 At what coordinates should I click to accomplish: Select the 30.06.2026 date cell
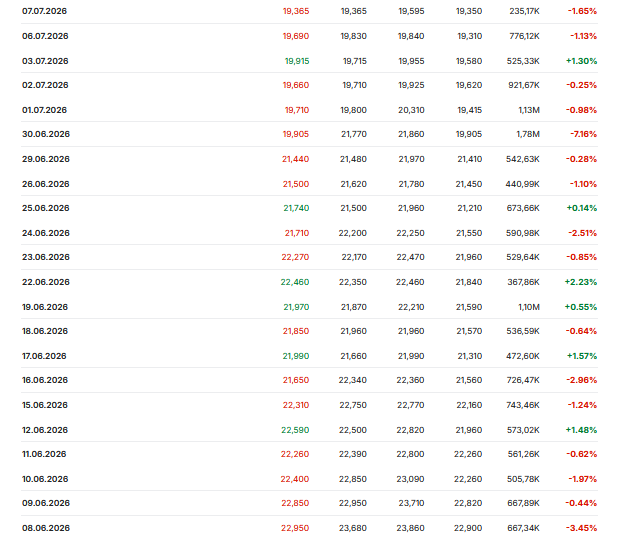[46, 134]
